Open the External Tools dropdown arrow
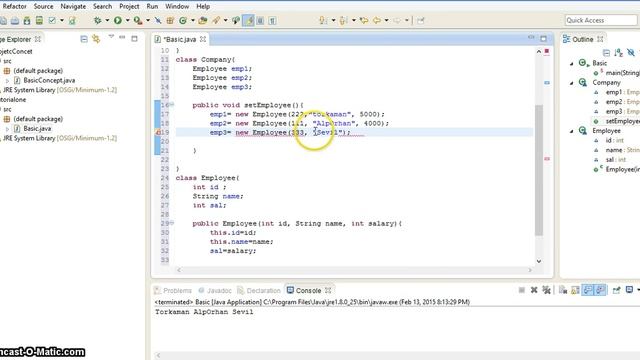 click(x=148, y=20)
